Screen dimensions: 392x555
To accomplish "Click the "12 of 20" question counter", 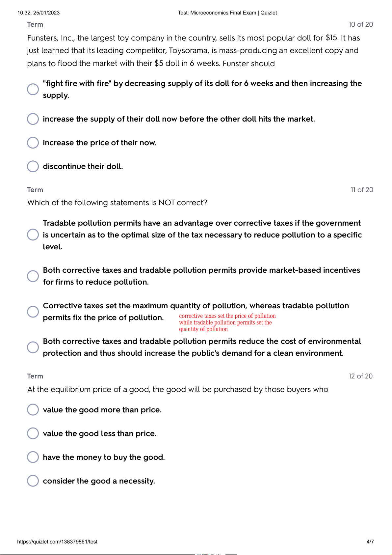I will pyautogui.click(x=361, y=376).
